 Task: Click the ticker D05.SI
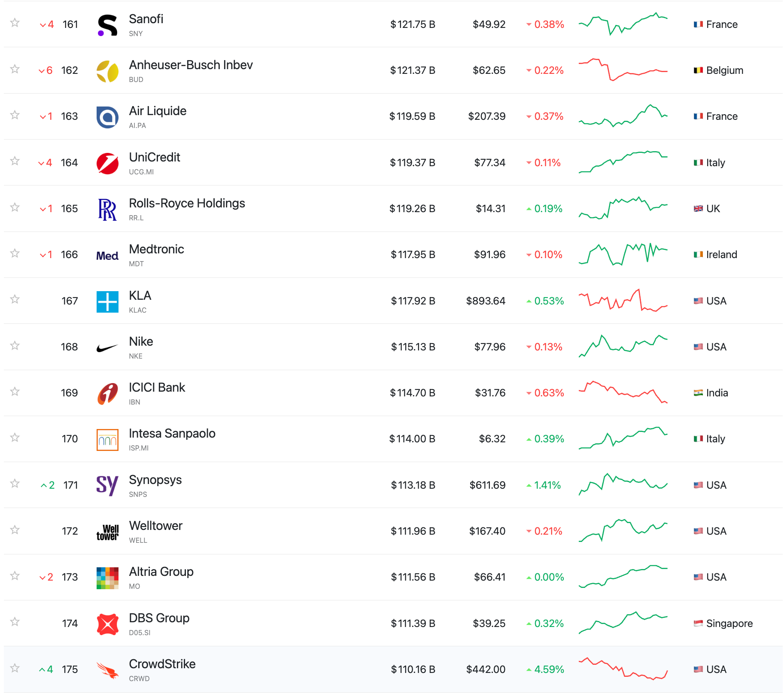coord(140,633)
